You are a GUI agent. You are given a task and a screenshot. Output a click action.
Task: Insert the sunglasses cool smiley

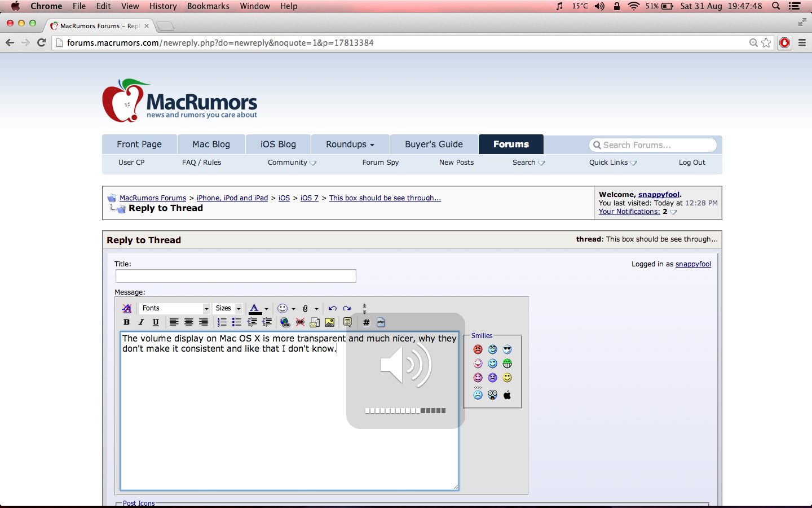[x=507, y=349]
